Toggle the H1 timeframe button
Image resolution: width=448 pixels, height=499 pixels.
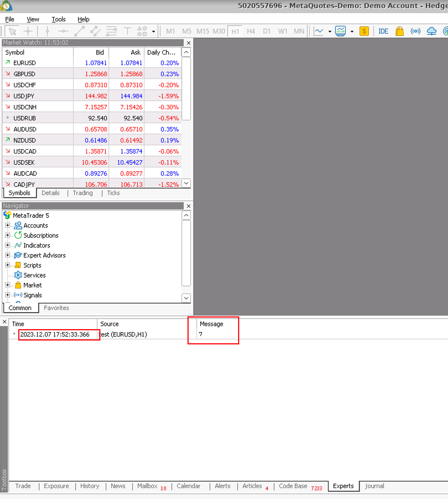point(235,31)
